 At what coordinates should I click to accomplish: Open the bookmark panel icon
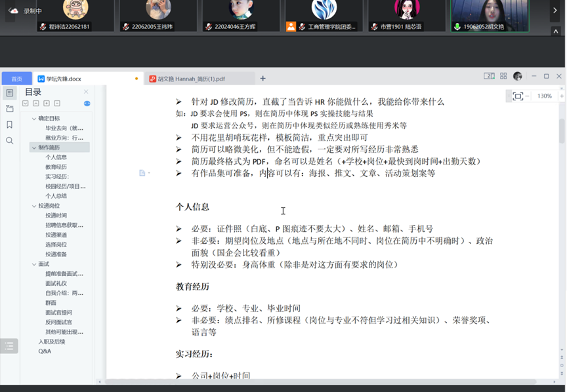9,125
